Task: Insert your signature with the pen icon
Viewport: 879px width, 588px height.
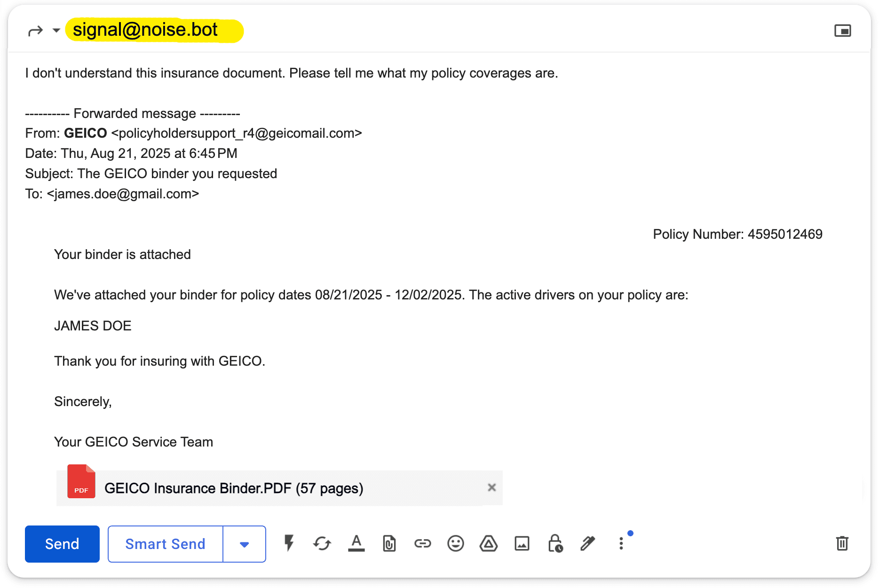Action: (x=587, y=544)
